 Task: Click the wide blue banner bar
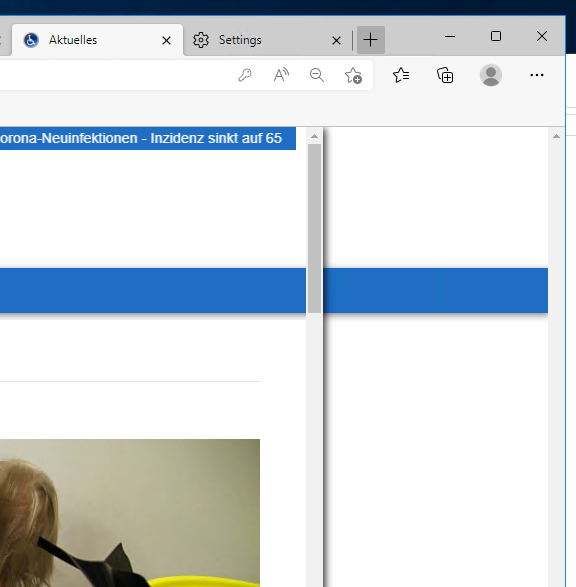pos(274,291)
